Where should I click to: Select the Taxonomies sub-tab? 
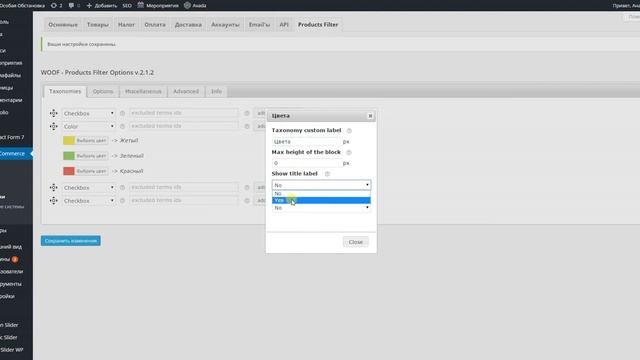coord(65,91)
